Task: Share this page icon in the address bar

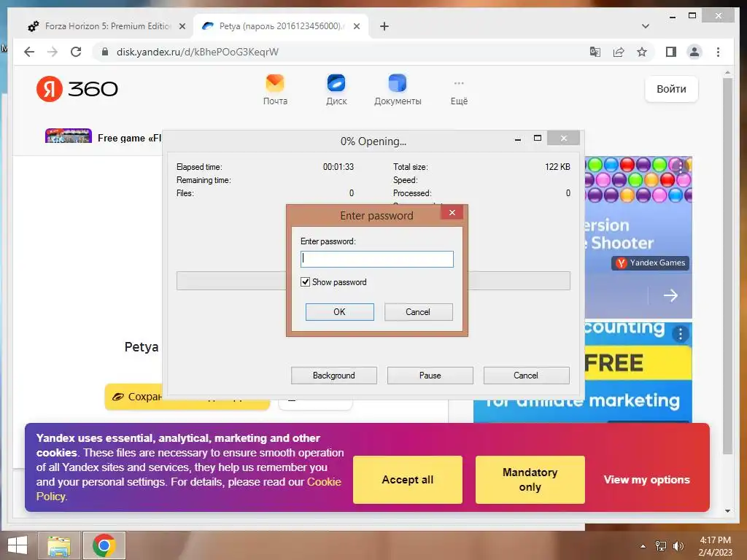Action: 619,52
